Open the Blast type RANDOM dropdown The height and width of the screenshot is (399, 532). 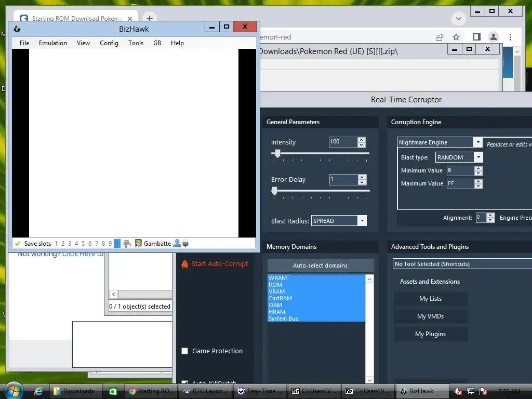[478, 157]
